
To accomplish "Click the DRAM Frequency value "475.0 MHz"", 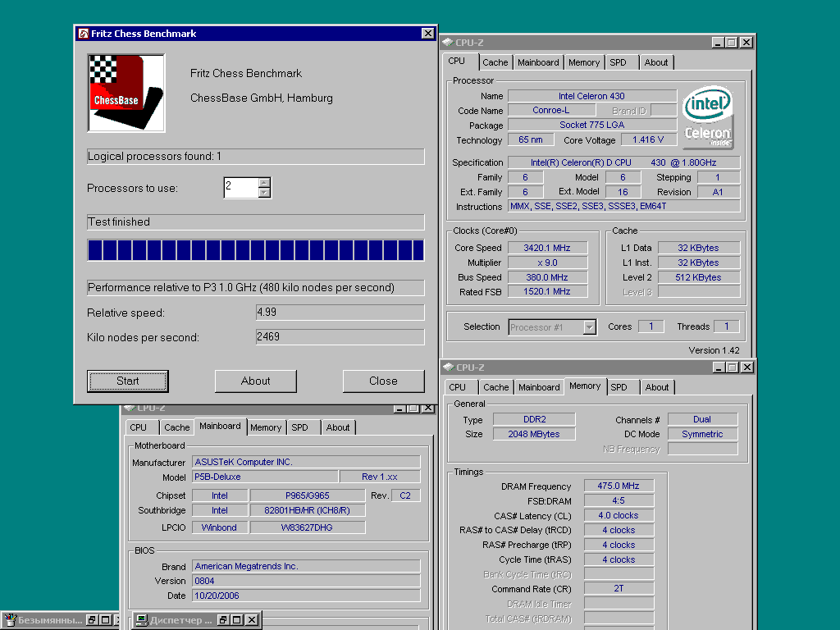I will [619, 486].
